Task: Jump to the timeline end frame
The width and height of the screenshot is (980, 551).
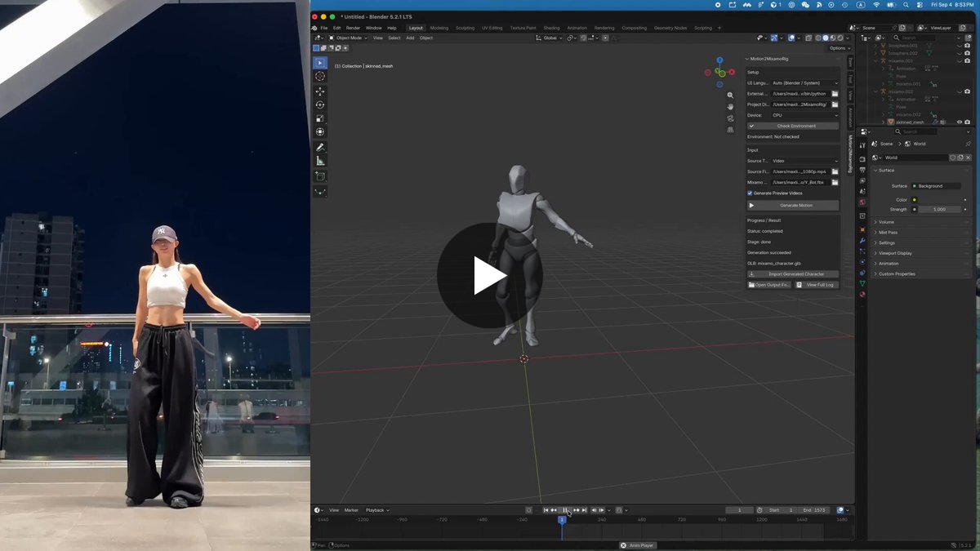Action: coord(585,510)
